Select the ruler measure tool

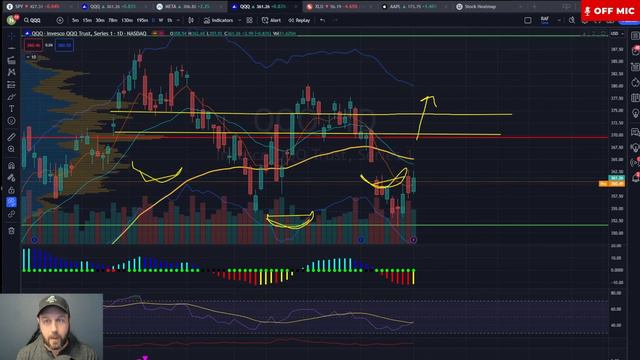click(11, 137)
